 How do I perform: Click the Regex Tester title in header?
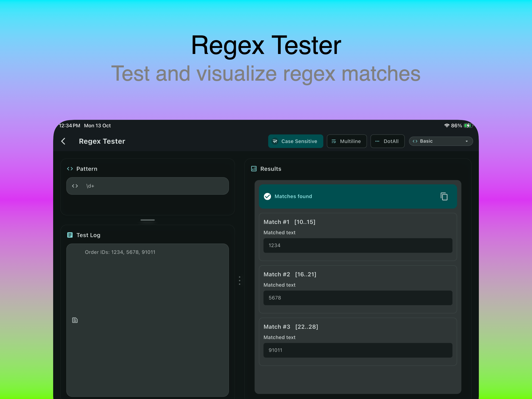(102, 141)
